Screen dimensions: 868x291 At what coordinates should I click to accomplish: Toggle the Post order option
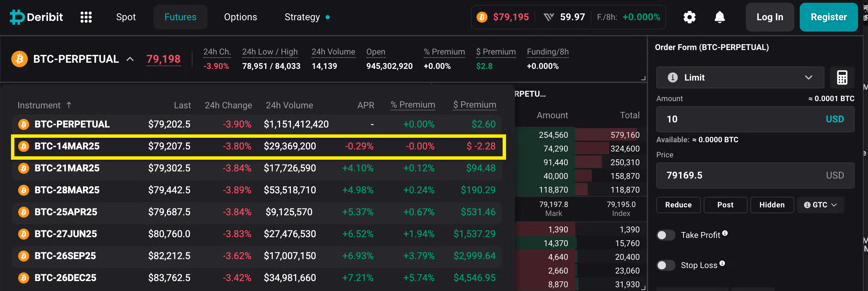pyautogui.click(x=725, y=205)
